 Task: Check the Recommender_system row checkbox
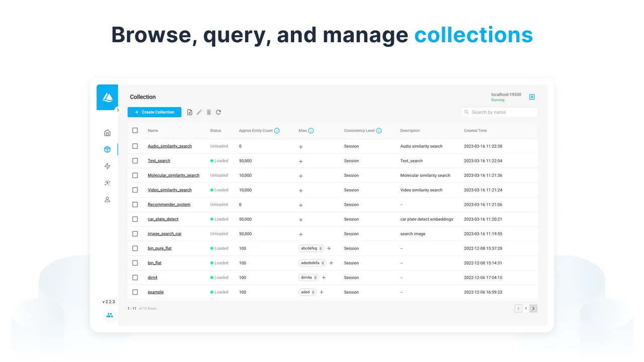(135, 205)
